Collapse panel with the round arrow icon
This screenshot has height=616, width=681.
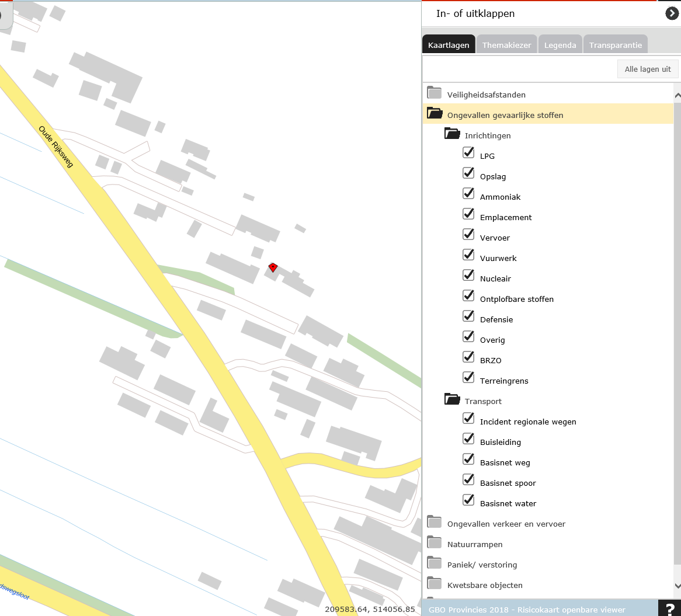pyautogui.click(x=672, y=13)
